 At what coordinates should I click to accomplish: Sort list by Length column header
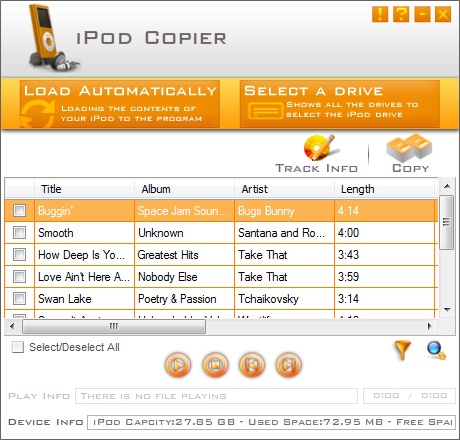coord(384,189)
